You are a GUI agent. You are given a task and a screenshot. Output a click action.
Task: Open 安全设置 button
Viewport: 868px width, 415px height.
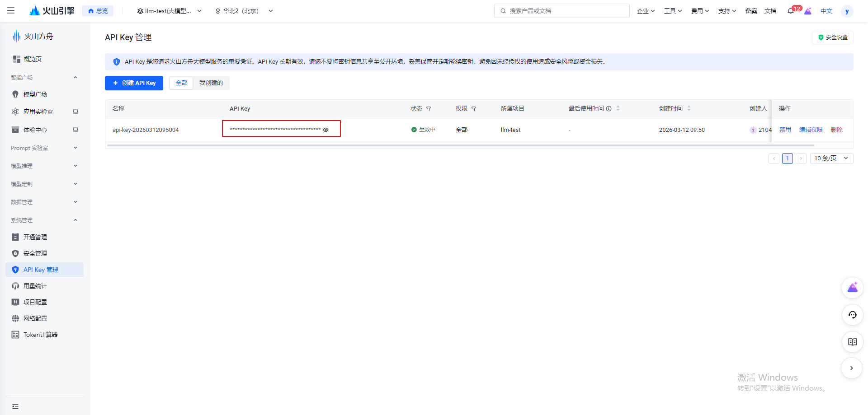(x=832, y=37)
